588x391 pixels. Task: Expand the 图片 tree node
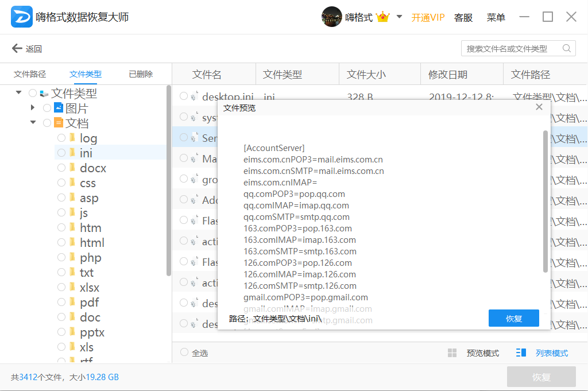33,107
